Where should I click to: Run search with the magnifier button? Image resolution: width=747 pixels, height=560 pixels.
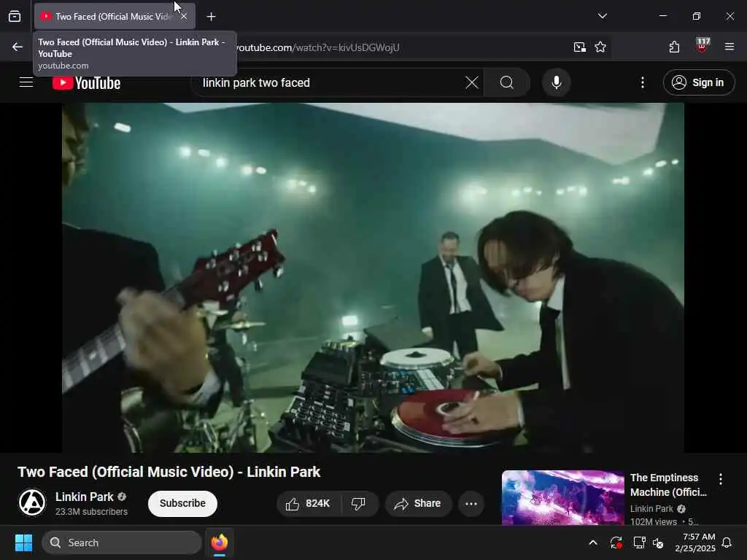click(x=507, y=82)
